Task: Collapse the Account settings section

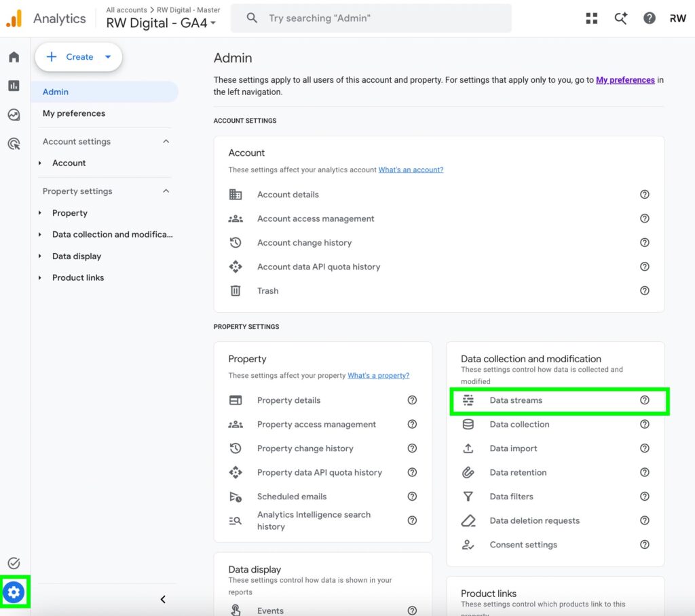Action: click(x=166, y=141)
